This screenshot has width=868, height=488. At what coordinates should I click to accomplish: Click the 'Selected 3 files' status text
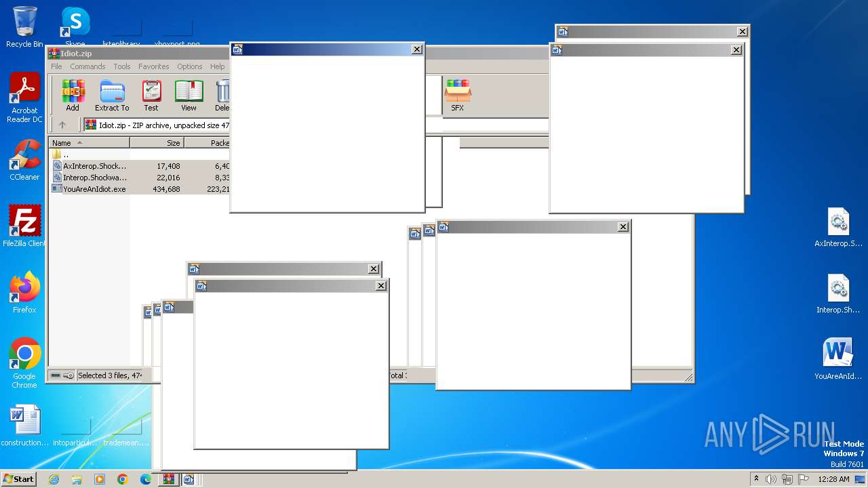[110, 375]
